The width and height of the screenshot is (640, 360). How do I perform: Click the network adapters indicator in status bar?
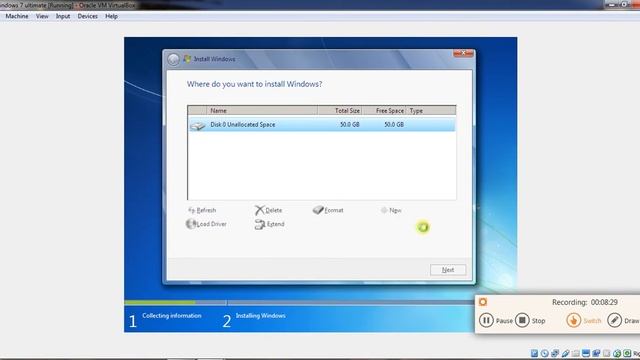coord(555,353)
